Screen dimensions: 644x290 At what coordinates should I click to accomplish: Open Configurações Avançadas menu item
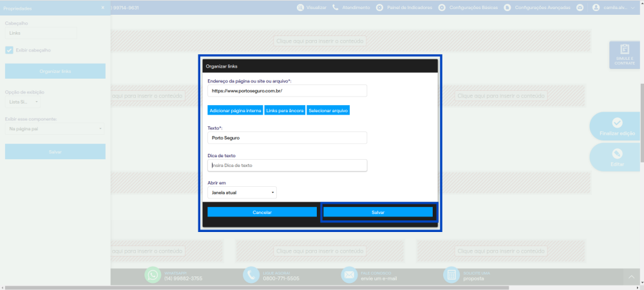[542, 7]
